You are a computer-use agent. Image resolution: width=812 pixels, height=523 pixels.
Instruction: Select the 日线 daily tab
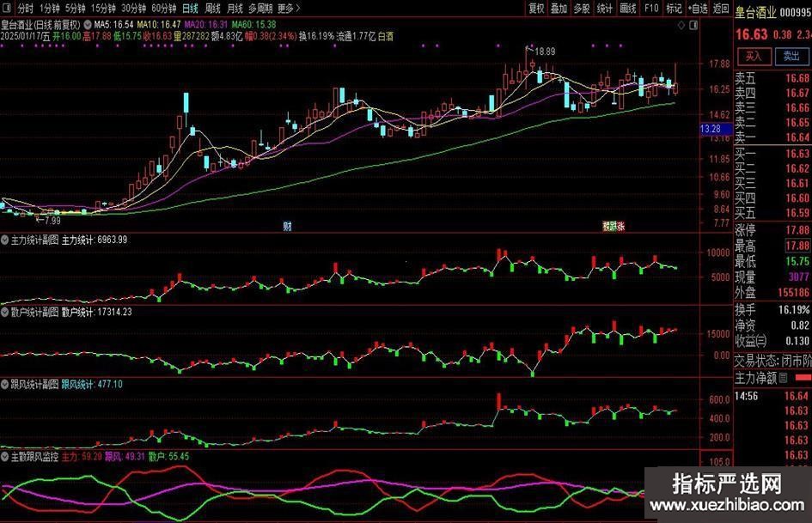(x=190, y=9)
